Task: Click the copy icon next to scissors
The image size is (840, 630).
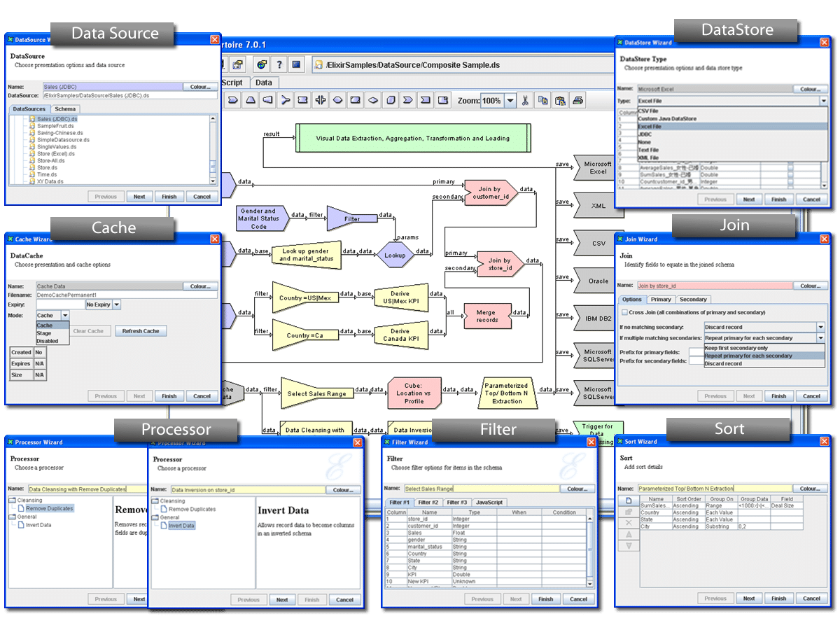Action: [543, 100]
